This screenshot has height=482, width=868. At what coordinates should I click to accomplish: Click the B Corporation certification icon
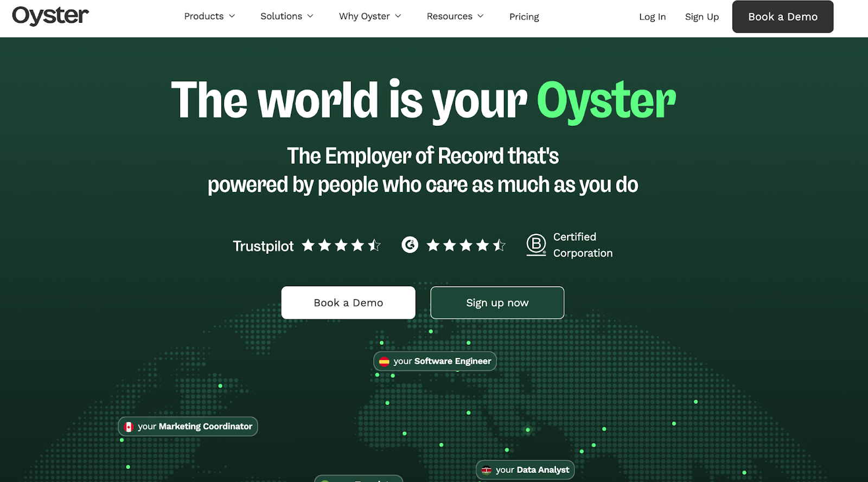tap(536, 245)
